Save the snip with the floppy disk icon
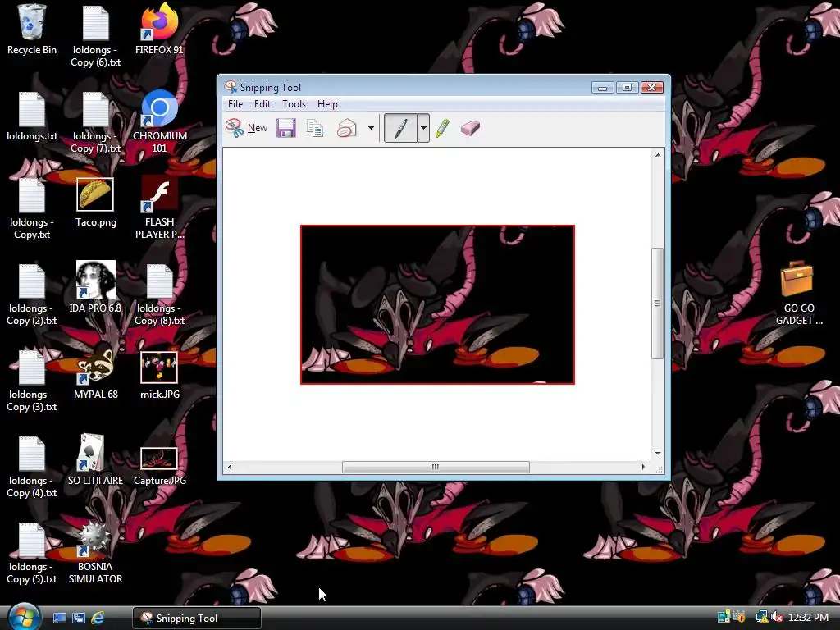Screen dimensions: 840x630 click(x=286, y=128)
